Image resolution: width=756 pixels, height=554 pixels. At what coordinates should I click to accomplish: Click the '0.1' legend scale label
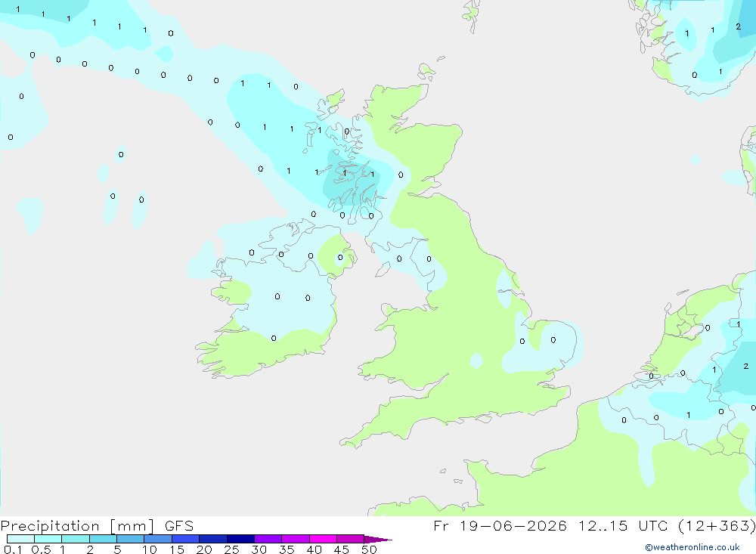(x=13, y=549)
